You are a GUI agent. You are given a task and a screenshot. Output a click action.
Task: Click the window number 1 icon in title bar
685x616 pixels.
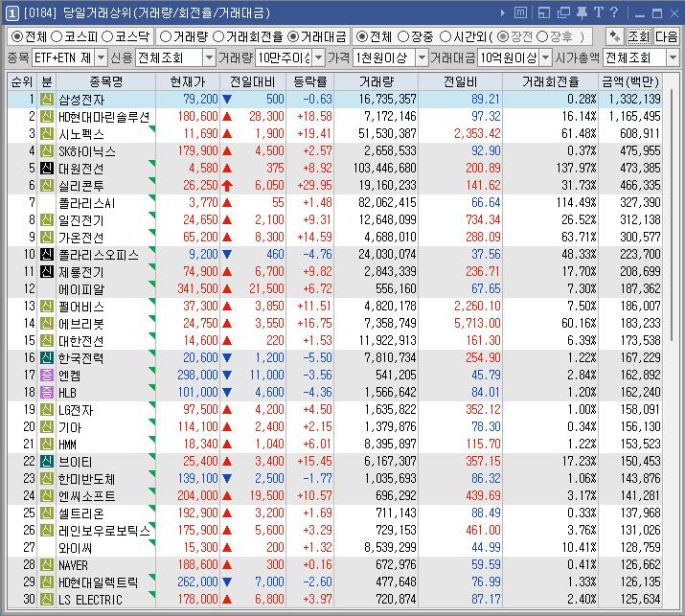pos(12,13)
